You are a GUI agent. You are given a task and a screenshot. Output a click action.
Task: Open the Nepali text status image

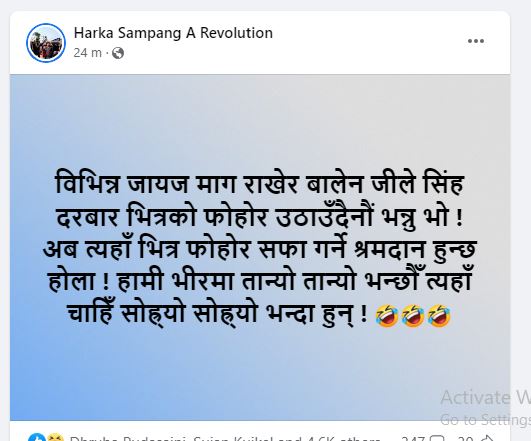click(260, 248)
